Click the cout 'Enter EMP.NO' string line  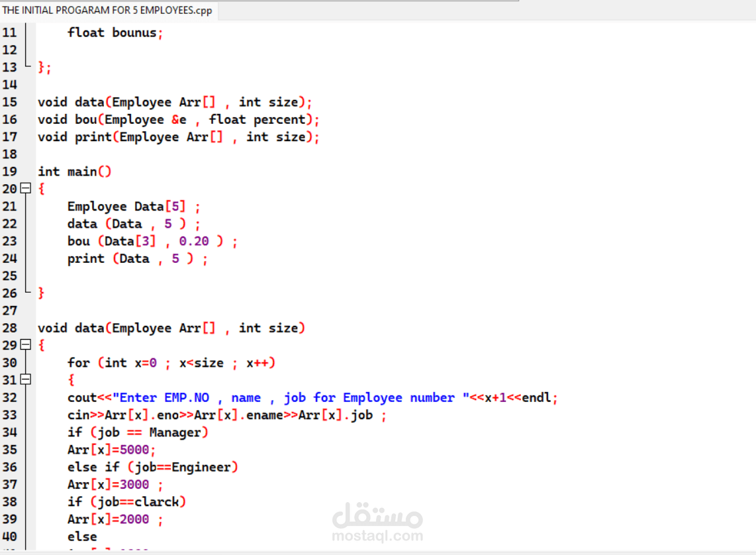(312, 397)
